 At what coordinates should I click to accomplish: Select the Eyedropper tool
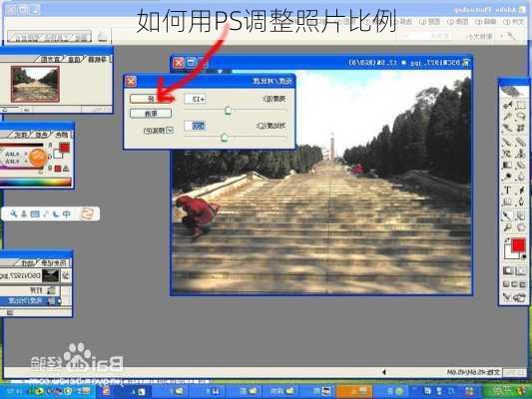coord(508,214)
